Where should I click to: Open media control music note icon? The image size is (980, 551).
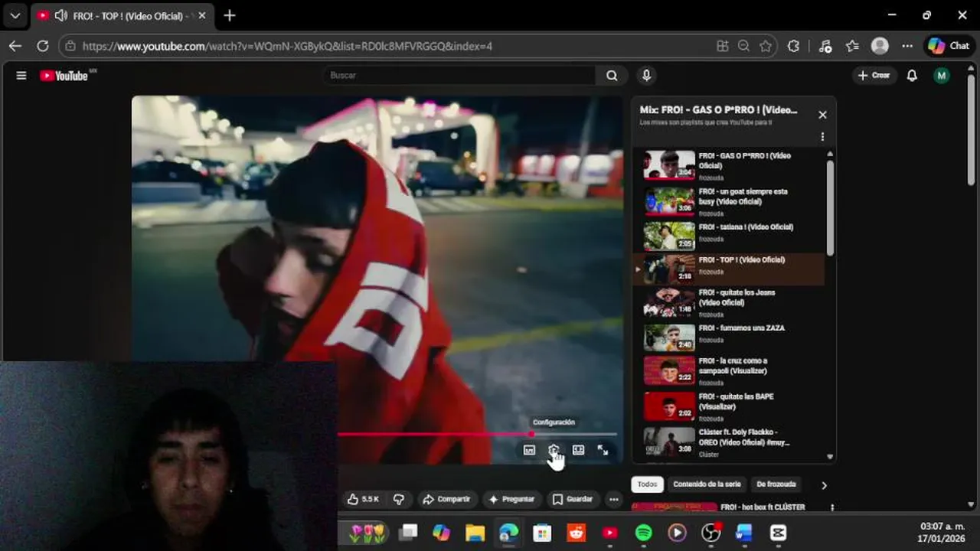pyautogui.click(x=825, y=46)
